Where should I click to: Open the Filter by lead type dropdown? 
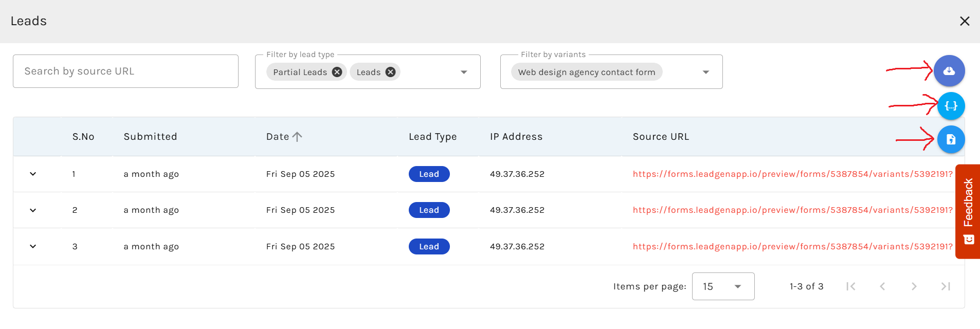click(463, 72)
